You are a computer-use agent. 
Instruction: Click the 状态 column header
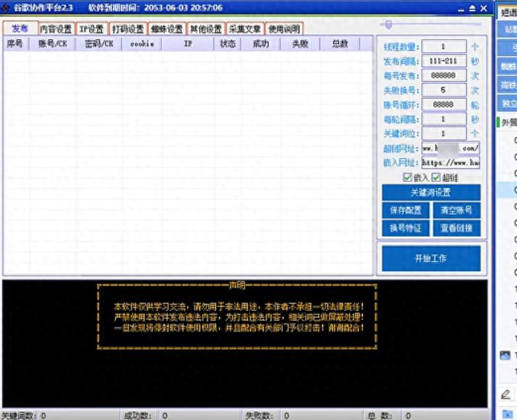coord(228,44)
